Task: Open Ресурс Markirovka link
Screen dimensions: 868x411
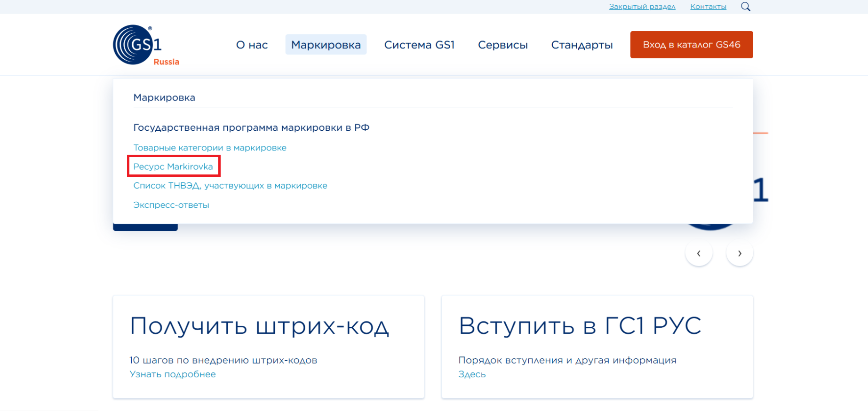Action: pyautogui.click(x=173, y=166)
